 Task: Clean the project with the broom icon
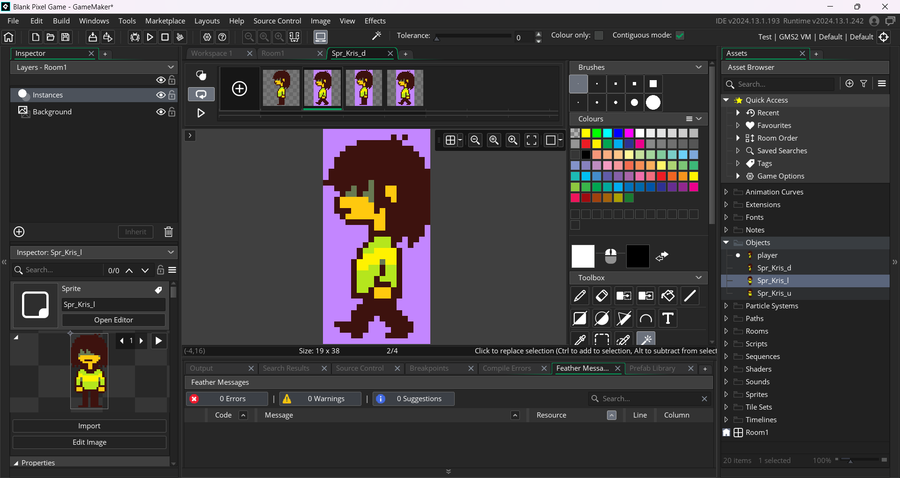[x=180, y=37]
